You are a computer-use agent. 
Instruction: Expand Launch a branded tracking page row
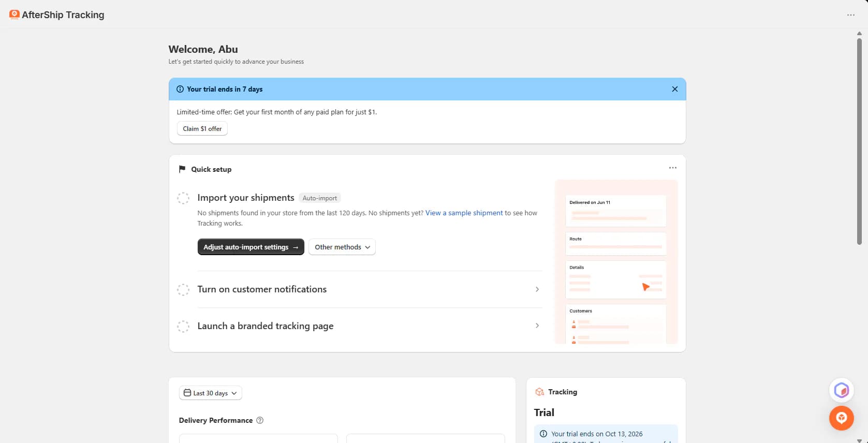[370, 326]
